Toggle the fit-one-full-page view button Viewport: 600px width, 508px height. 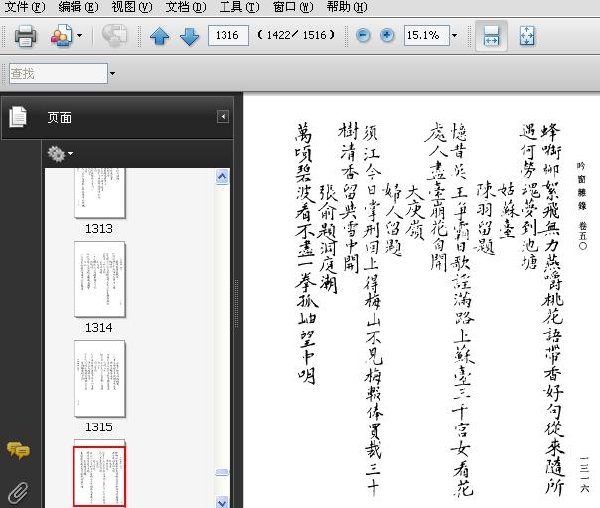click(527, 36)
